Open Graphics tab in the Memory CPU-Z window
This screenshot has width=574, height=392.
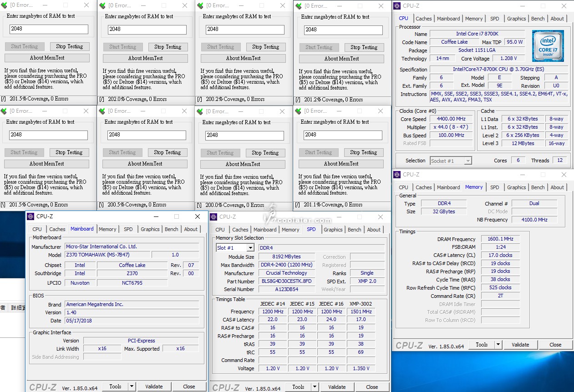point(517,187)
